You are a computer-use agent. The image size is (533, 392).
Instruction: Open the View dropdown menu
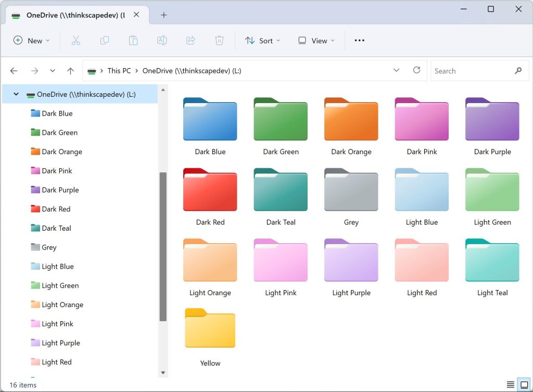coord(316,41)
